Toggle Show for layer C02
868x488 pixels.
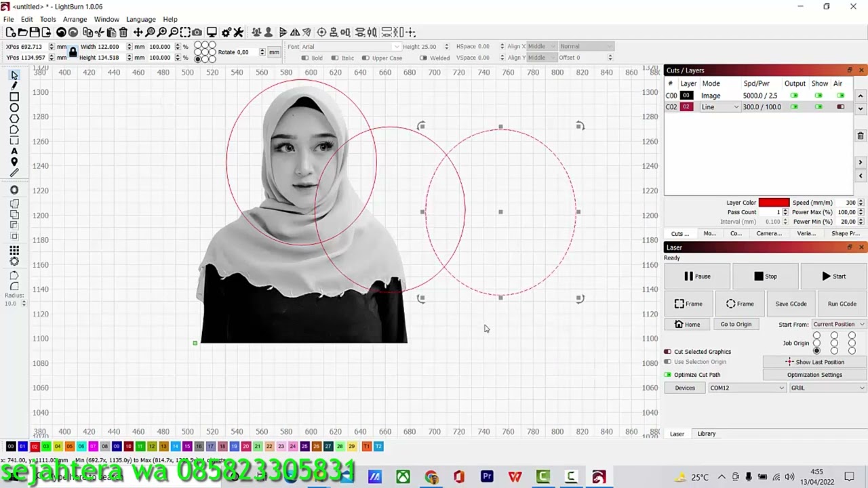pyautogui.click(x=818, y=107)
